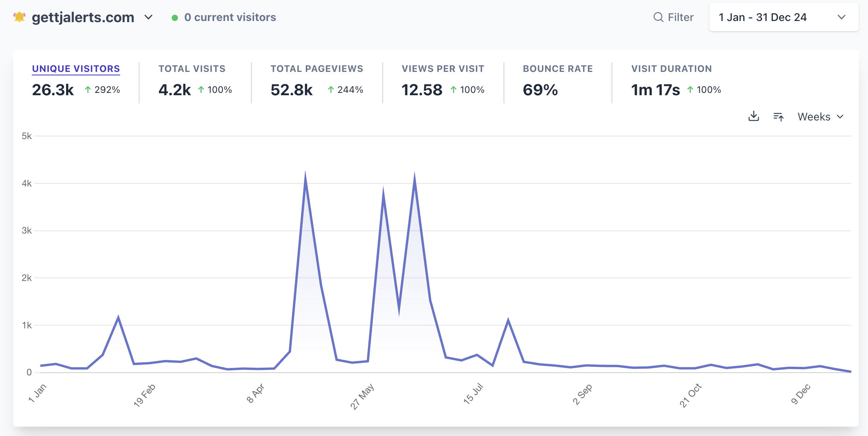The image size is (868, 436).
Task: Click the download chart data icon
Action: click(x=753, y=116)
